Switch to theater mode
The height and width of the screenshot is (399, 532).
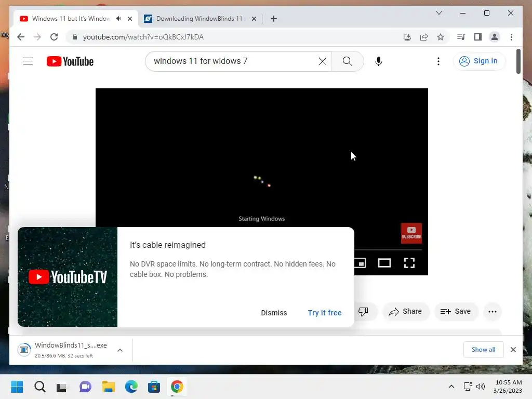tap(384, 263)
